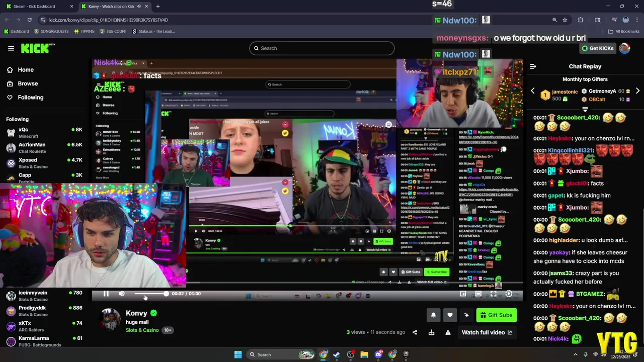Open the Dashboard bookmark
This screenshot has width=644, height=362.
(16, 31)
